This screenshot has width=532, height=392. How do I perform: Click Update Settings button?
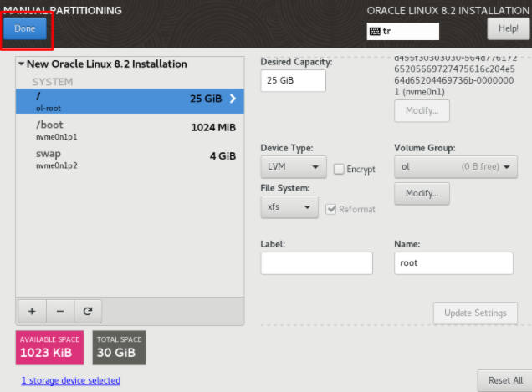(x=475, y=313)
